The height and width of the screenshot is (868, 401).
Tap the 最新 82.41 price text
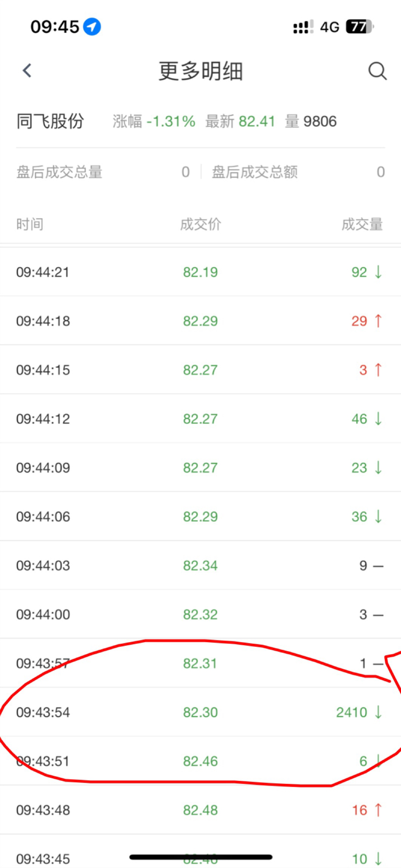pos(240,122)
